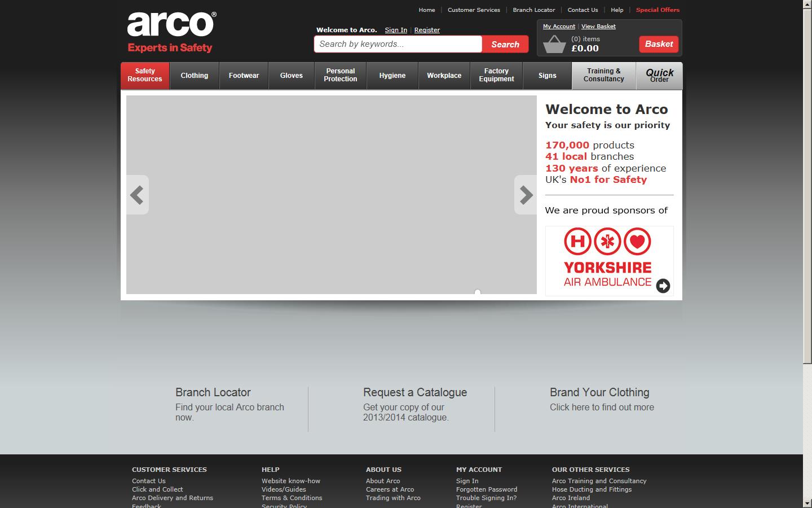Open My Account link above basket

click(559, 27)
